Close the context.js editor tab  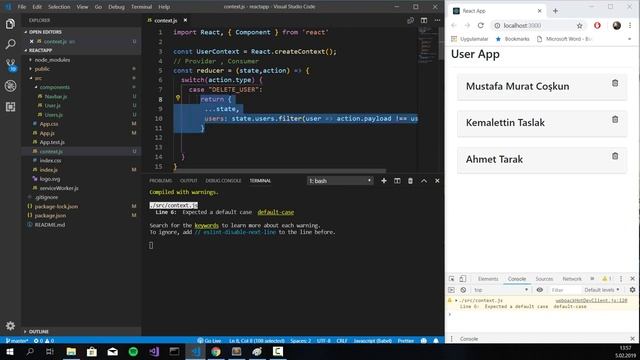tap(185, 20)
